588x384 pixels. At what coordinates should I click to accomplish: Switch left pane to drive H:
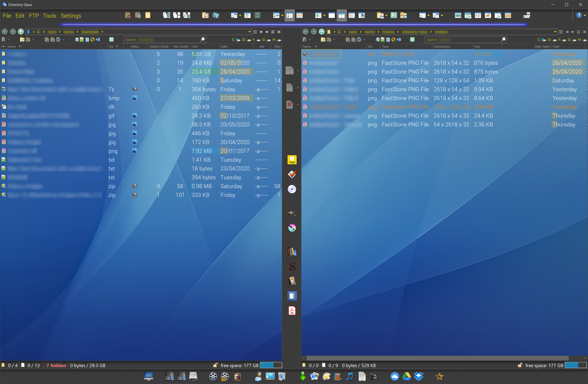coord(277,40)
